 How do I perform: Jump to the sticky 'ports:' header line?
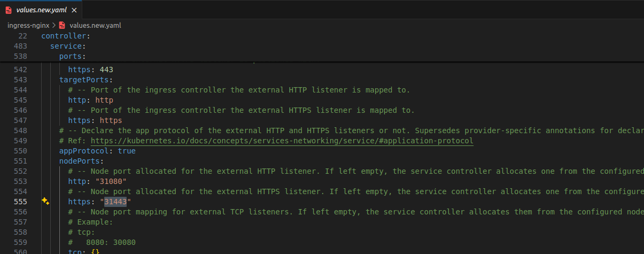(72, 56)
